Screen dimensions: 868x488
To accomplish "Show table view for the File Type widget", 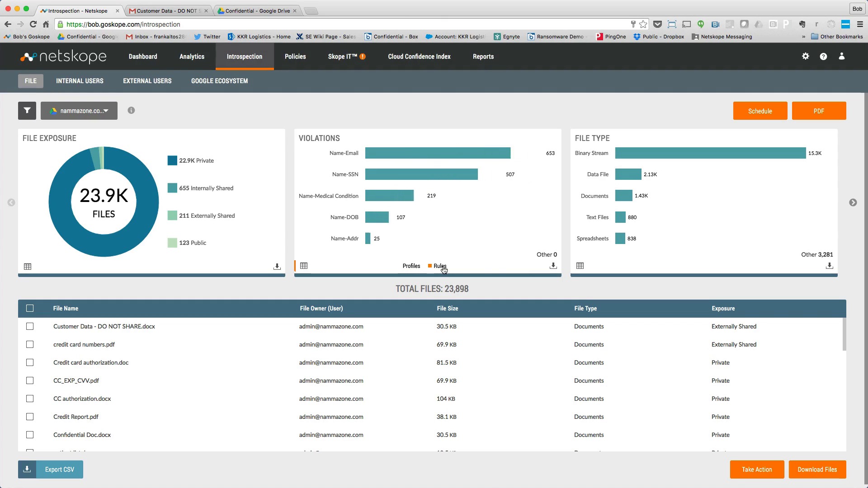I will 580,266.
